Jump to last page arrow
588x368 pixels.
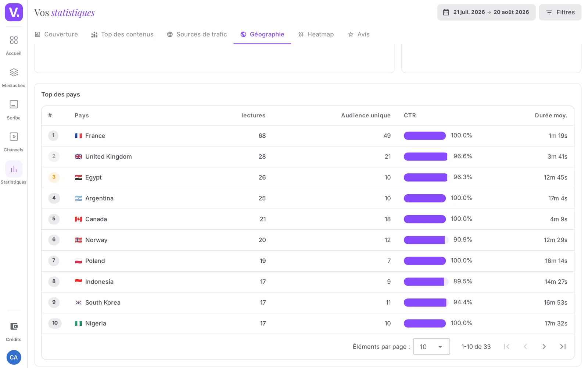point(563,347)
